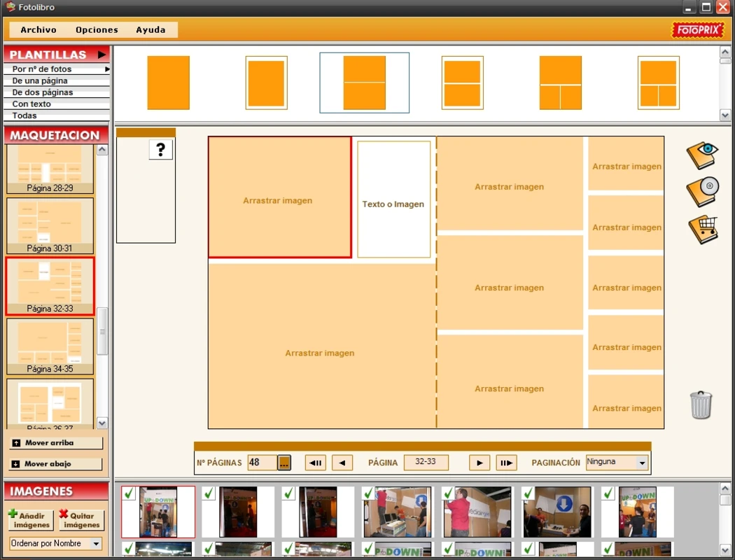Viewport: 735px width, 560px height.
Task: Uncheck the first image thumbnail checkbox
Action: [129, 493]
